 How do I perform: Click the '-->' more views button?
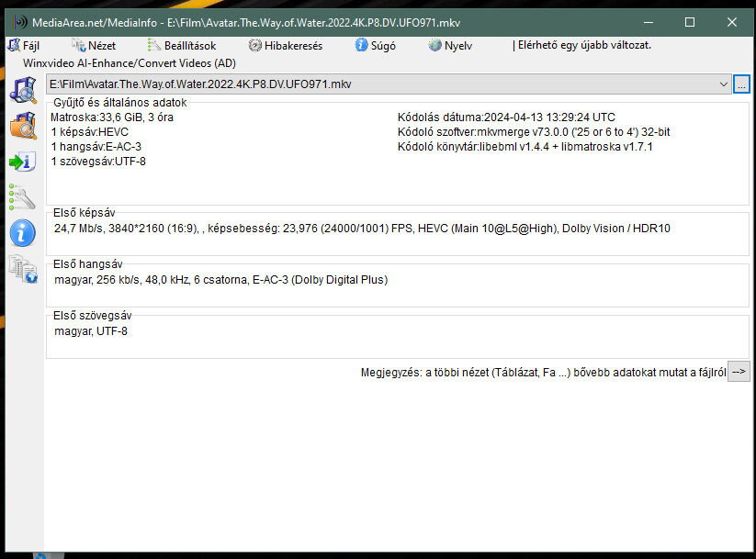[739, 372]
